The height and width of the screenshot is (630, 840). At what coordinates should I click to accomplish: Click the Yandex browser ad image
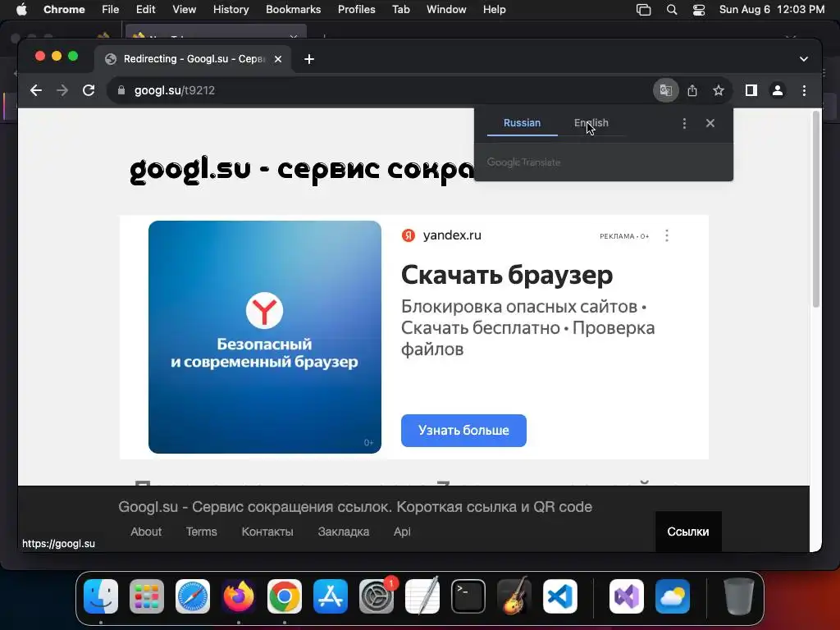click(265, 337)
